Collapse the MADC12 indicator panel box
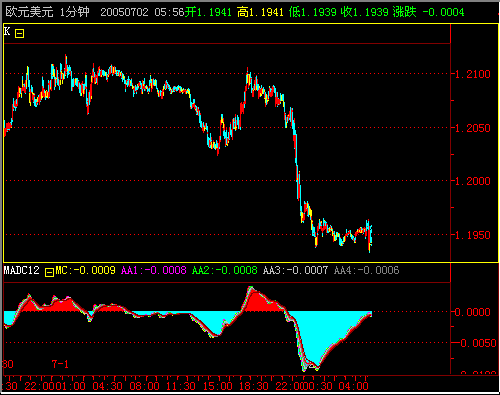Viewport: 500px width, 395px height. click(49, 272)
